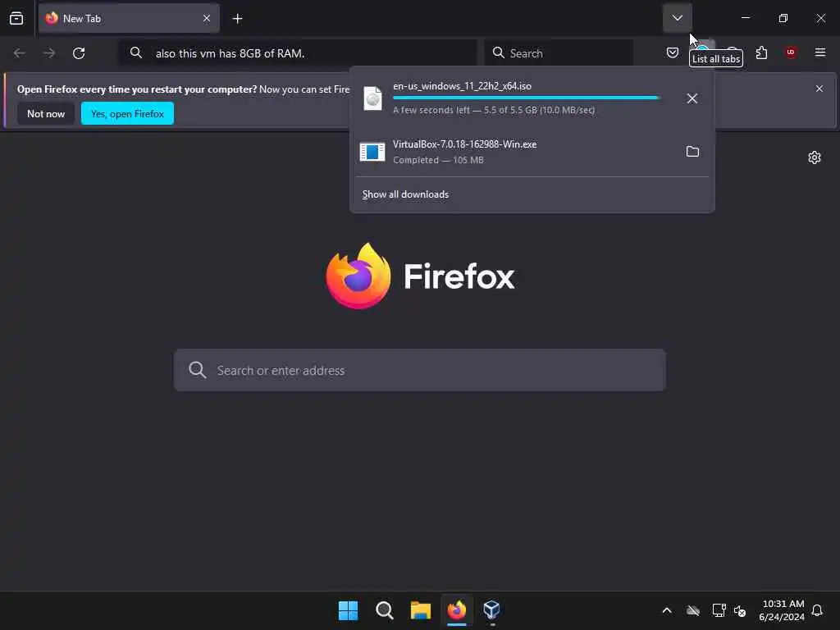Viewport: 840px width, 630px height.
Task: Open the uBlock Origin extension icon
Action: tap(791, 52)
